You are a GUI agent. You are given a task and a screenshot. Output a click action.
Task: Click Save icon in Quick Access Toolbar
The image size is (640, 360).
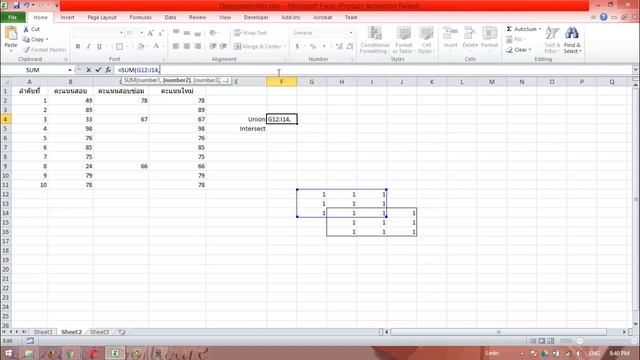click(x=16, y=5)
